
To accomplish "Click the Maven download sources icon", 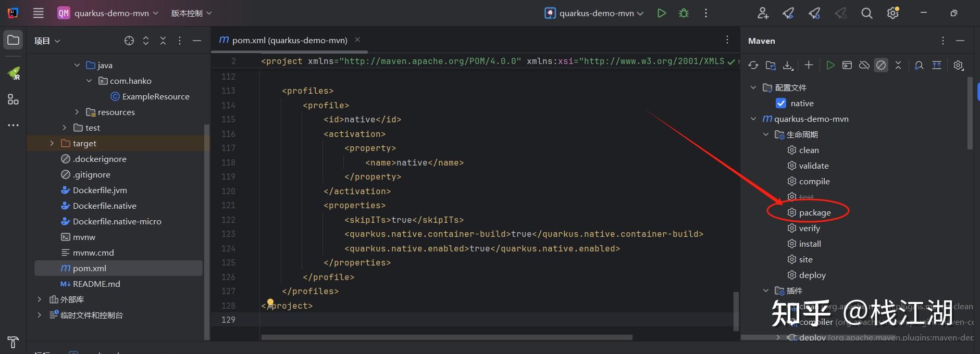I will pos(788,65).
